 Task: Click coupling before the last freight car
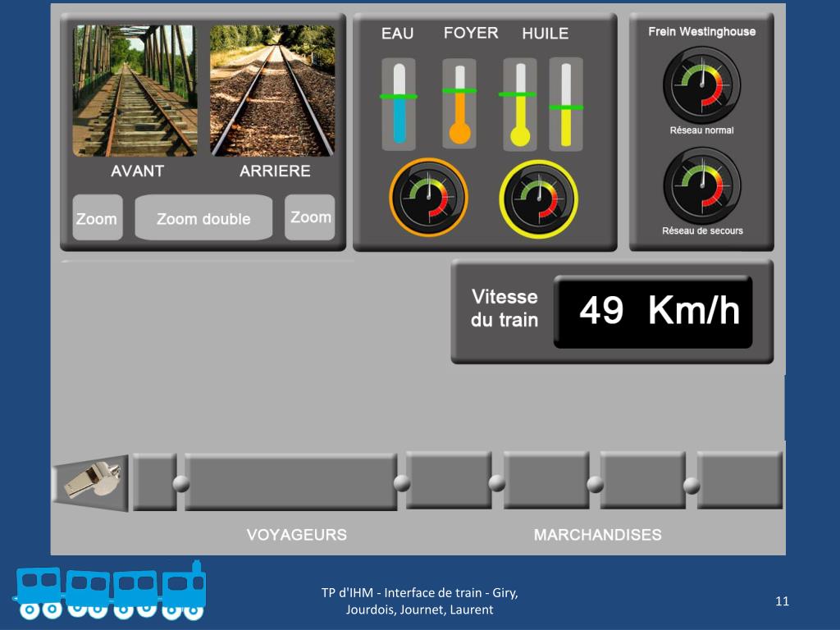tap(692, 486)
